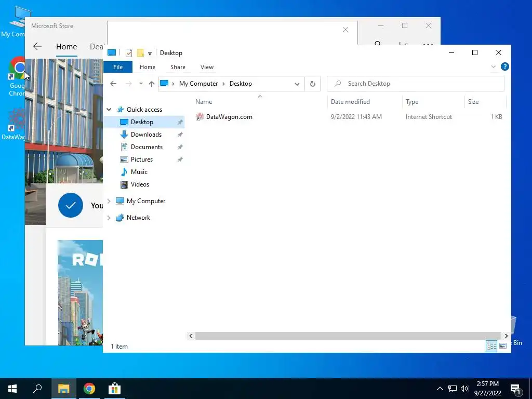Select Home tab in Microsoft Store
This screenshot has height=399, width=532.
click(x=66, y=47)
